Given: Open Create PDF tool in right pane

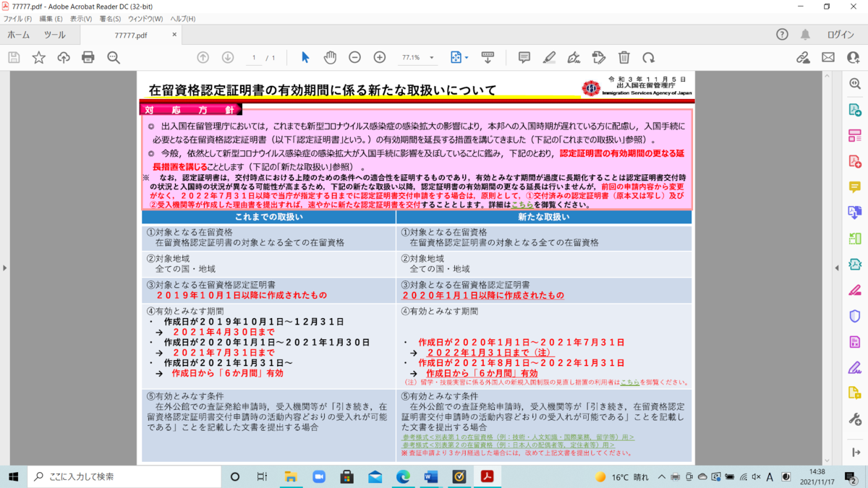Looking at the screenshot, I should click(x=854, y=161).
